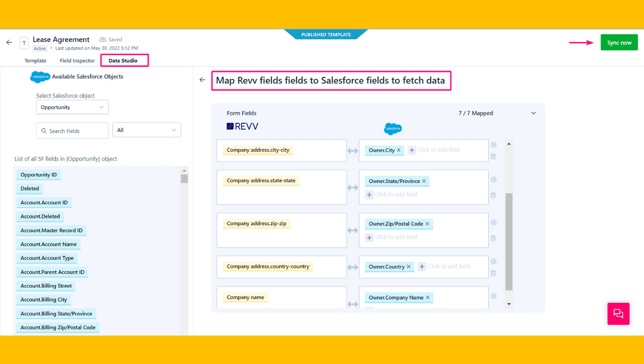Remove the Owner.State/Province mapped field
644x364 pixels.
[424, 181]
